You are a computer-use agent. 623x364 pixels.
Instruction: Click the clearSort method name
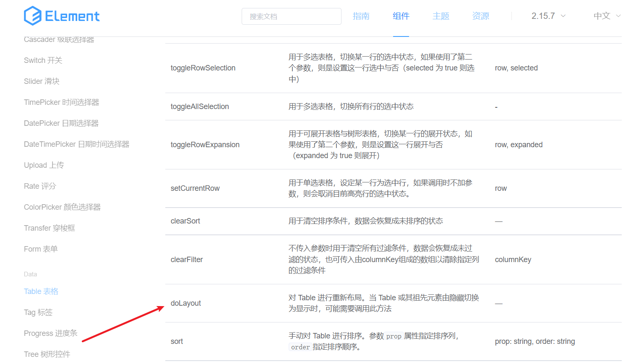[x=185, y=221]
